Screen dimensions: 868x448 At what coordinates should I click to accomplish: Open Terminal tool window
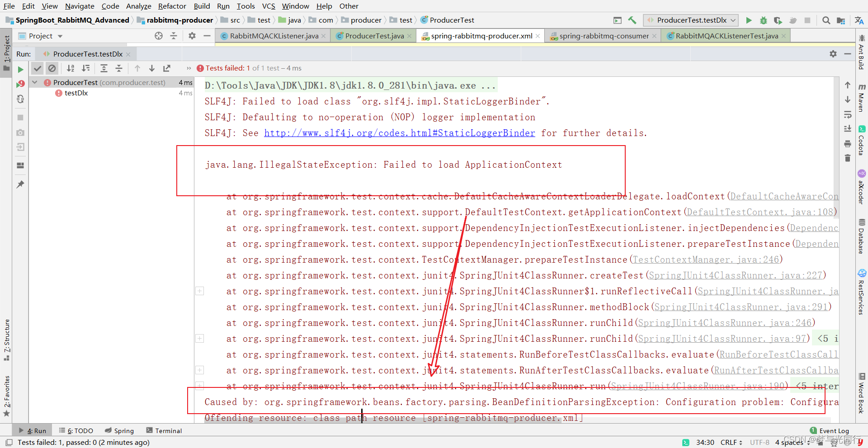point(164,431)
